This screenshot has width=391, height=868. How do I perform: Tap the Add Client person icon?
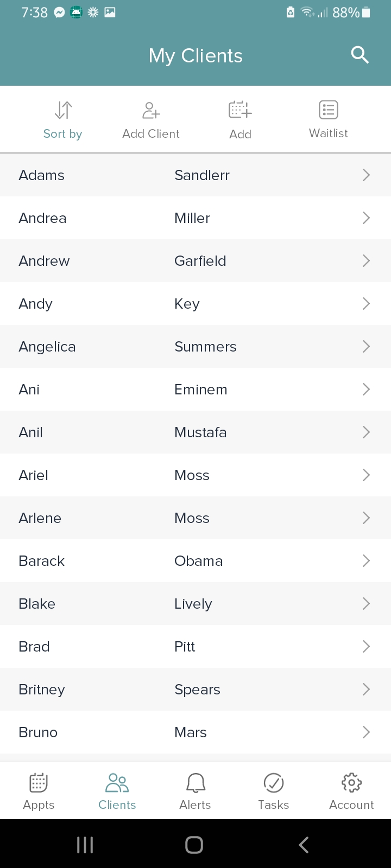(x=151, y=111)
